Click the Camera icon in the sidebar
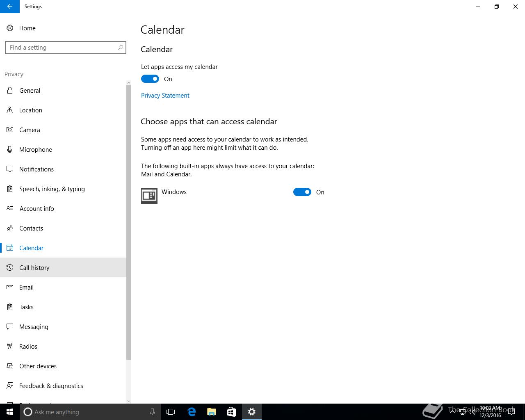The image size is (525, 420). [10, 130]
